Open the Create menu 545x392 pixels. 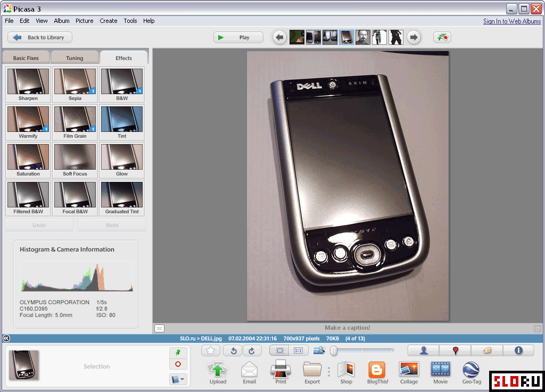[x=109, y=21]
